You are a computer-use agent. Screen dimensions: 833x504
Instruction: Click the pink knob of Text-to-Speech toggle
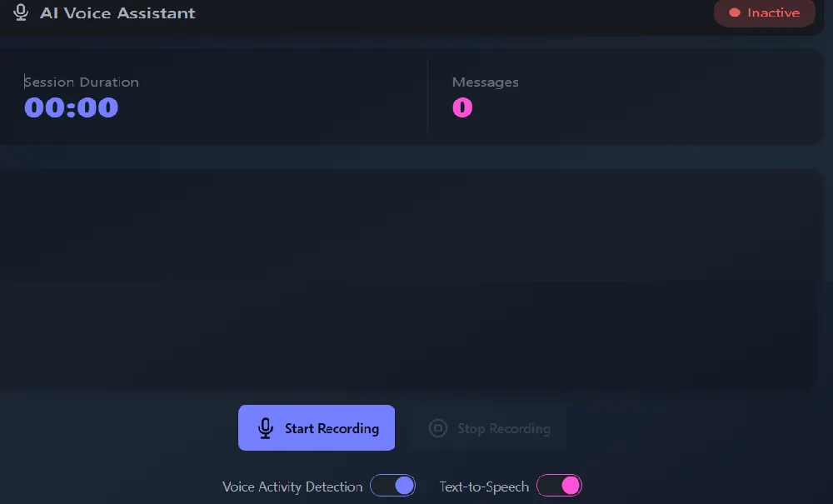571,486
